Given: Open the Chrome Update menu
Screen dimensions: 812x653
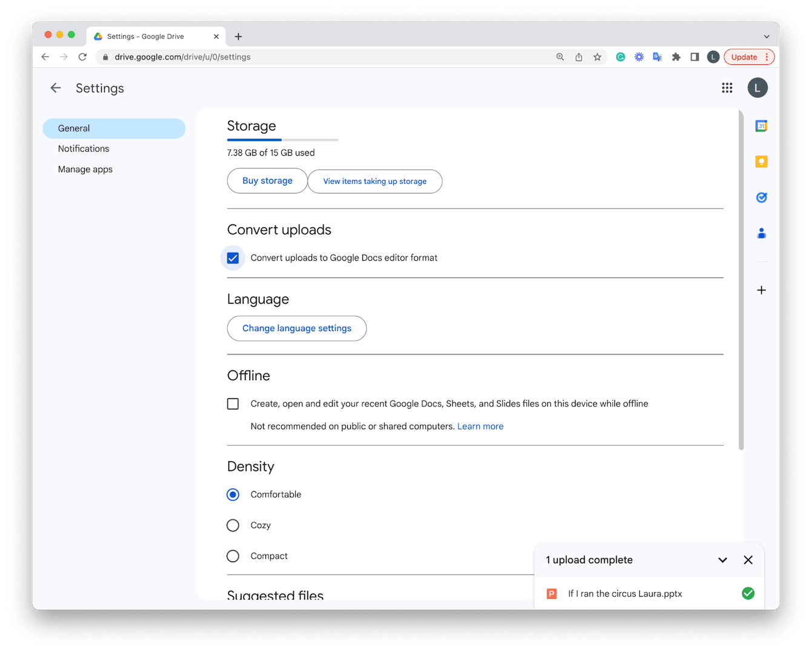Looking at the screenshot, I should 749,57.
